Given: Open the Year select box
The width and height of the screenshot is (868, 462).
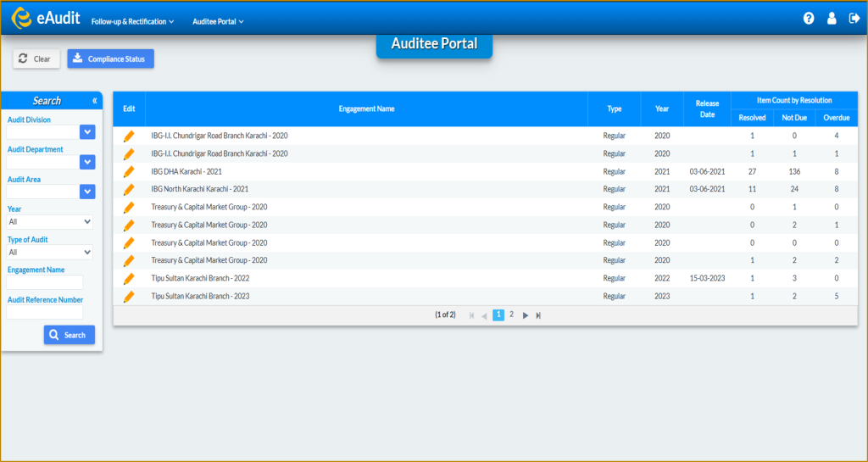Looking at the screenshot, I should click(x=50, y=222).
